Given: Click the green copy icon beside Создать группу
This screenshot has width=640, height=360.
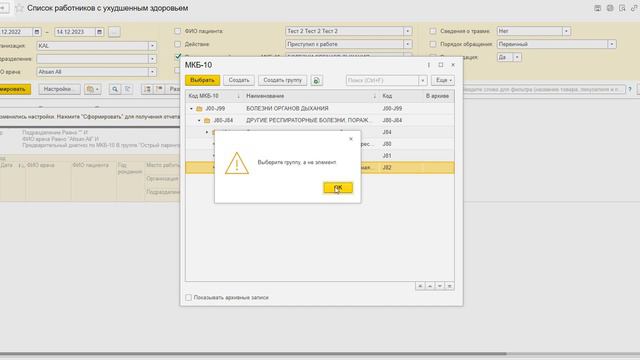Looking at the screenshot, I should click(316, 80).
